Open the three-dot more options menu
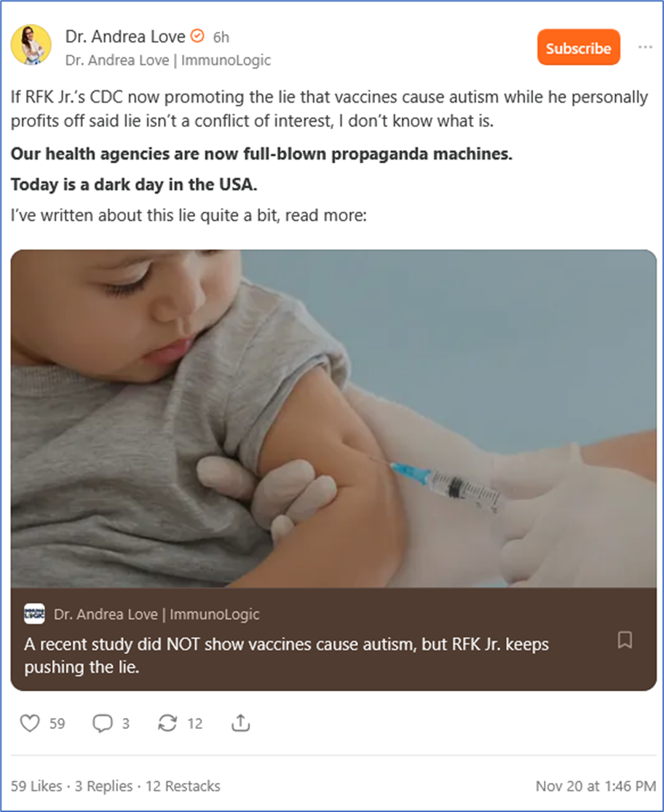 [645, 47]
